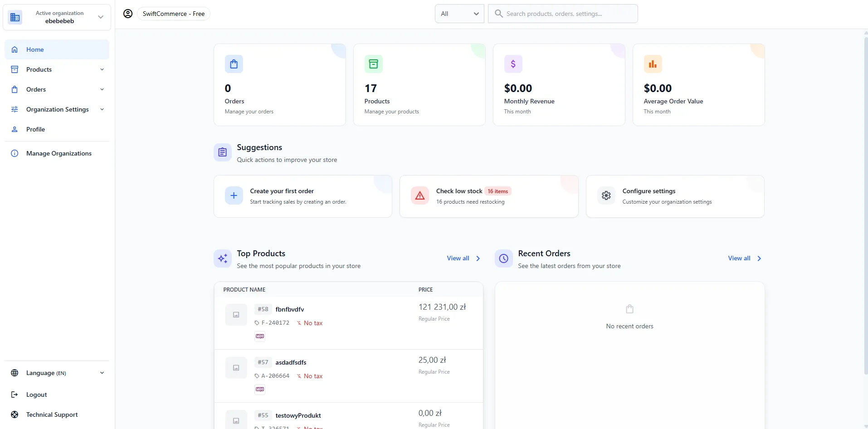Image resolution: width=868 pixels, height=429 pixels.
Task: Click the user account avatar icon
Action: pyautogui.click(x=128, y=14)
